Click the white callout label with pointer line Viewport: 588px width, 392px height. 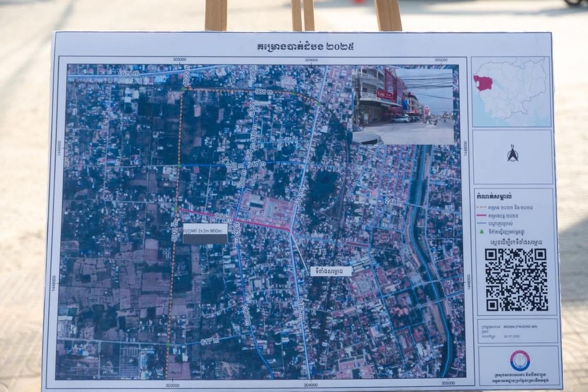coord(331,271)
